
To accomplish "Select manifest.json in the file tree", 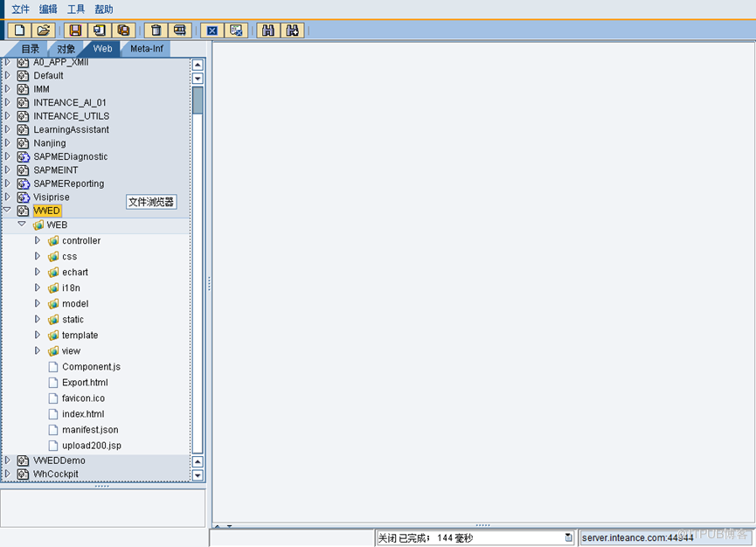I will pyautogui.click(x=89, y=430).
